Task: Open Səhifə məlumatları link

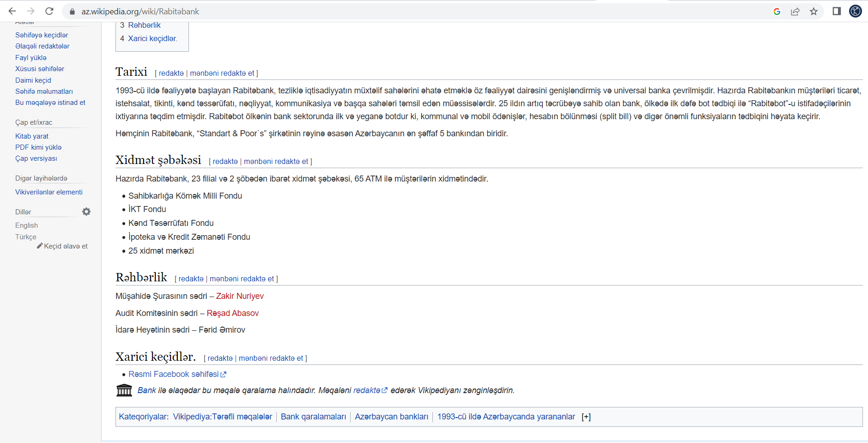Action: [44, 91]
